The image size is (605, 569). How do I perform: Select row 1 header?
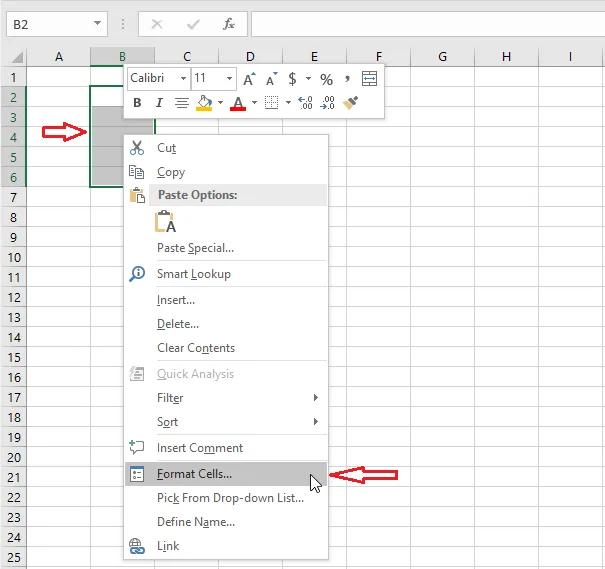pyautogui.click(x=14, y=77)
